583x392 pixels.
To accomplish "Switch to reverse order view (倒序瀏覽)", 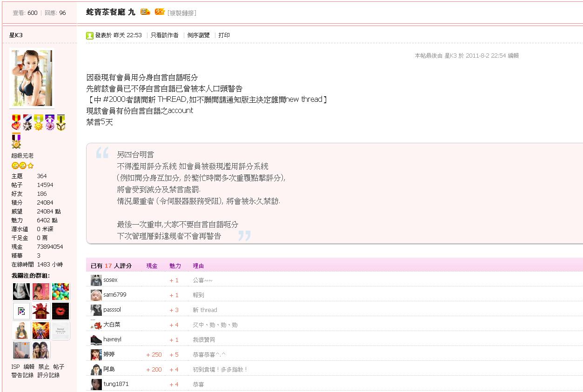I will pos(198,35).
